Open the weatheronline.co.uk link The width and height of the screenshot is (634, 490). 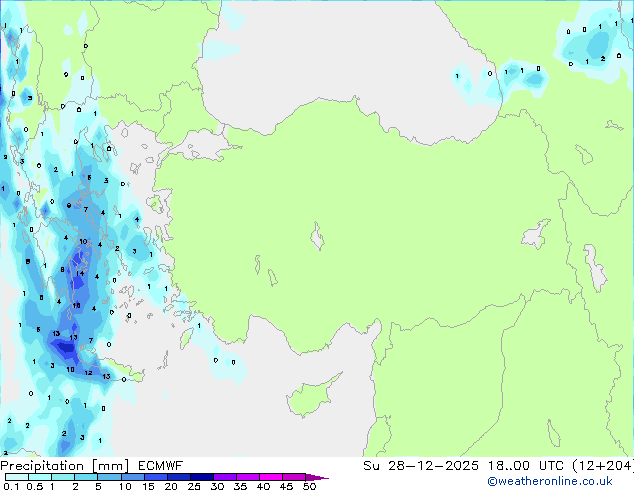pyautogui.click(x=550, y=481)
